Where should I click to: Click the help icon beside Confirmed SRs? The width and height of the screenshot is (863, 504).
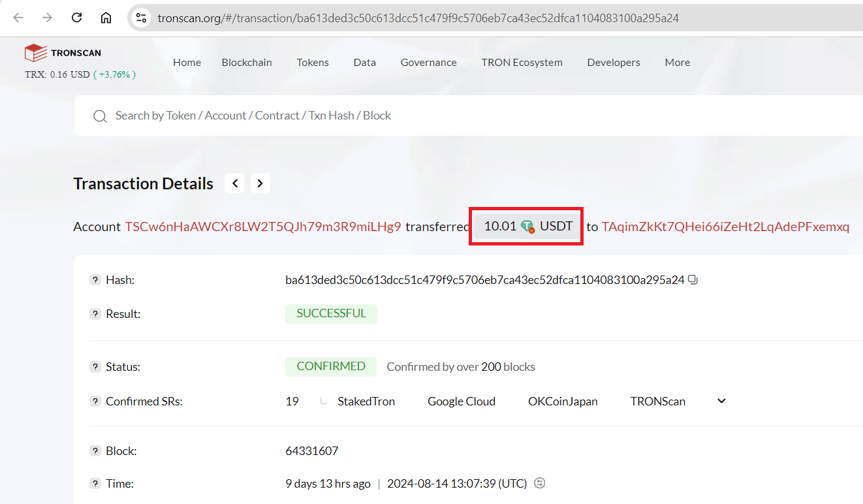point(95,402)
